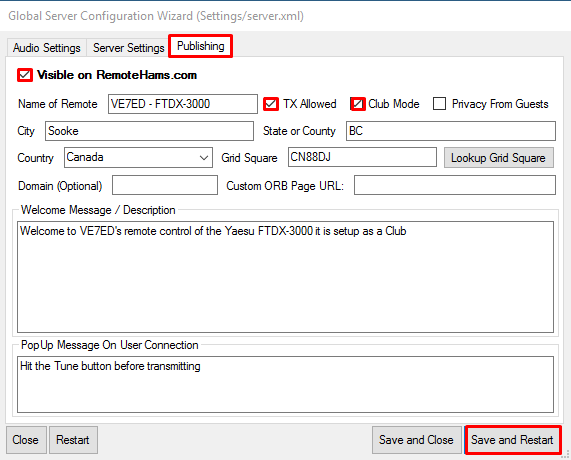Click the Custom ORB Page URL field
Screen dimensions: 571x460
tap(455, 185)
